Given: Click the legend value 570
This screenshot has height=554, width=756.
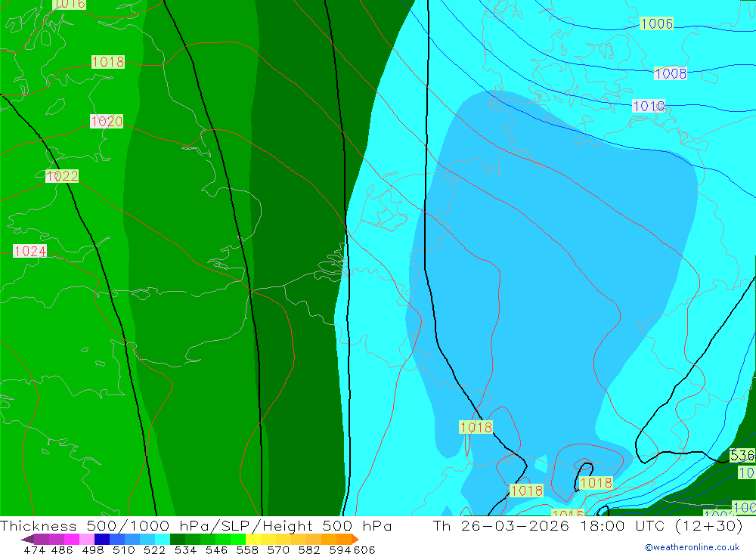Looking at the screenshot, I should point(278,549).
